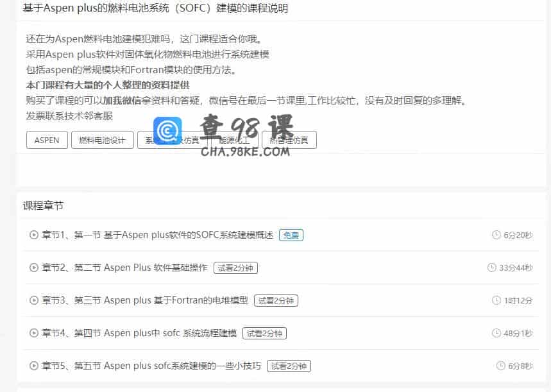Viewport: 551px width, 392px height.
Task: Click the play icon for 章节5
Action: (34, 366)
